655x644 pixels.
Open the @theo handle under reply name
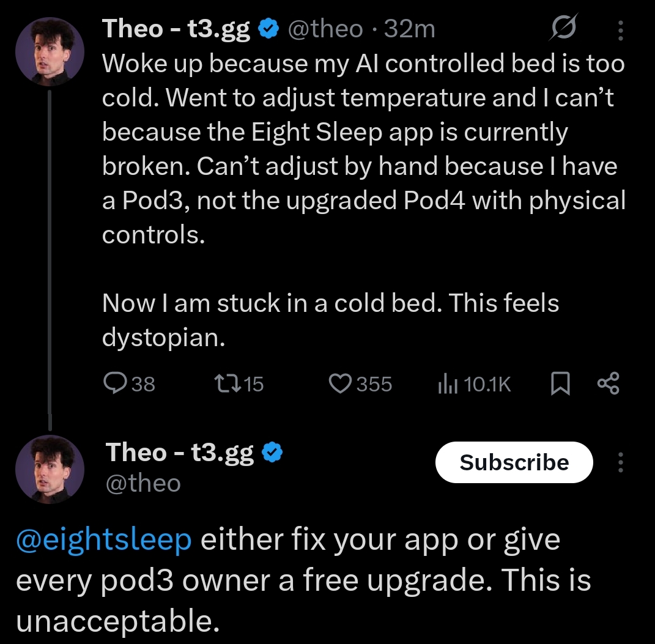point(143,483)
